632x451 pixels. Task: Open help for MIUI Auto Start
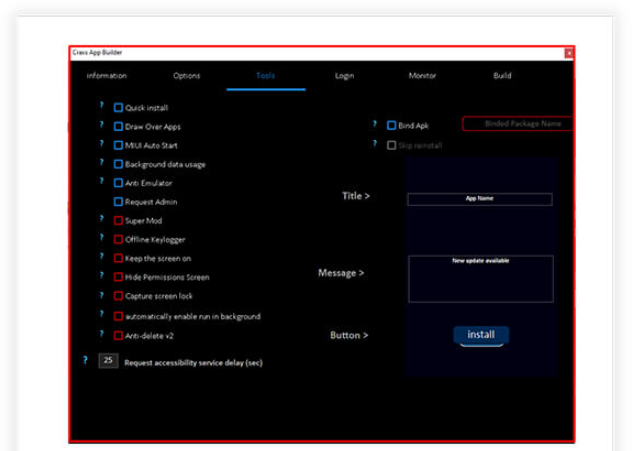point(101,144)
